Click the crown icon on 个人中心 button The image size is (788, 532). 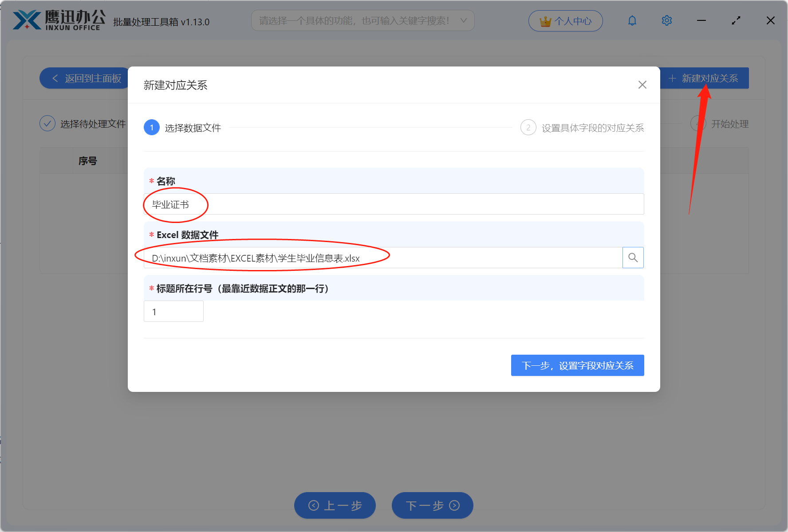pyautogui.click(x=544, y=20)
